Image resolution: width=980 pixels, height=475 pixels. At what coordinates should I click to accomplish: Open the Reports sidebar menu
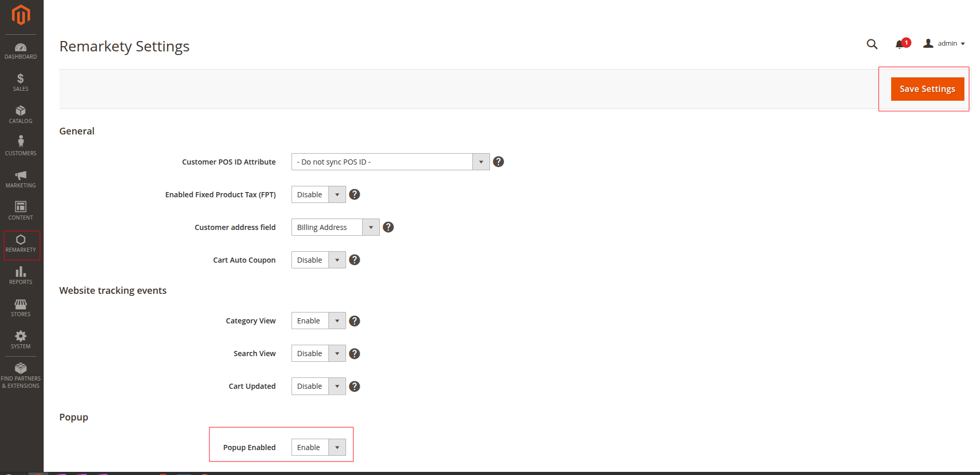point(21,276)
